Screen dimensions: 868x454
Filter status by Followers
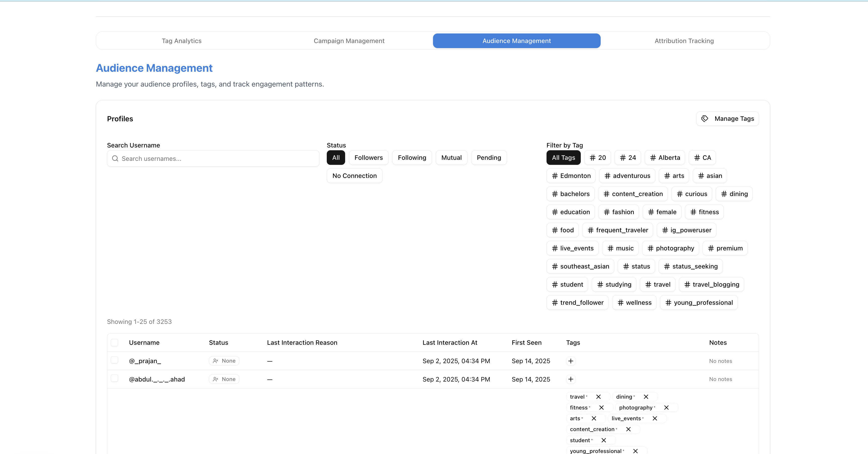click(x=368, y=158)
